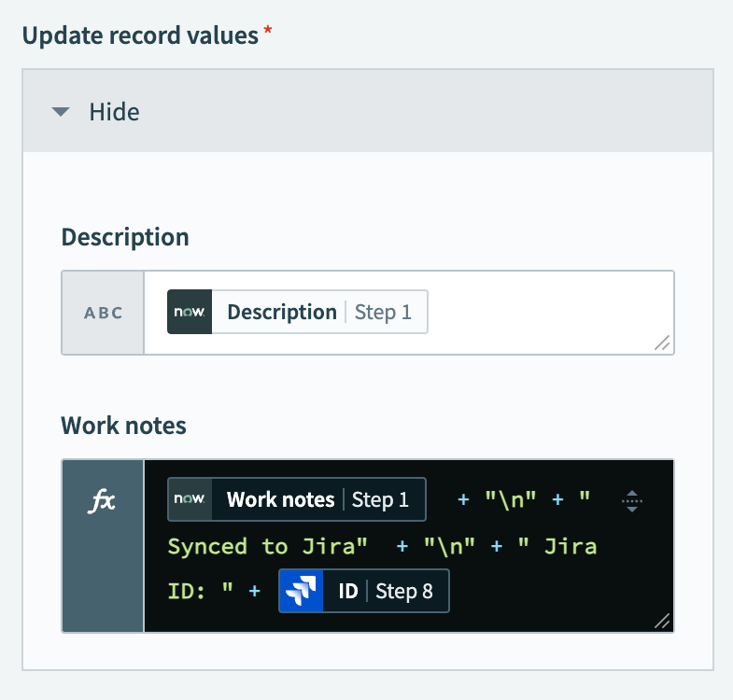Select the Work notes Step 1 data pill
This screenshot has height=700, width=733.
pos(297,499)
